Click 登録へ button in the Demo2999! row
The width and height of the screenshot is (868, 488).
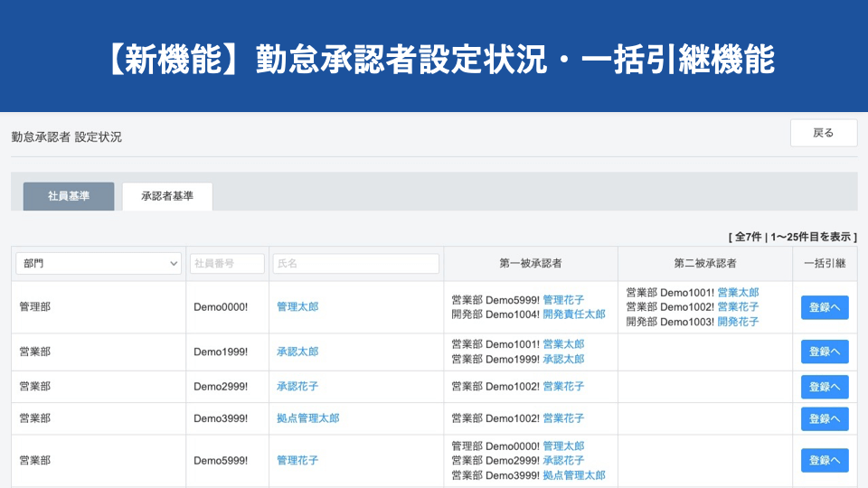pos(825,387)
